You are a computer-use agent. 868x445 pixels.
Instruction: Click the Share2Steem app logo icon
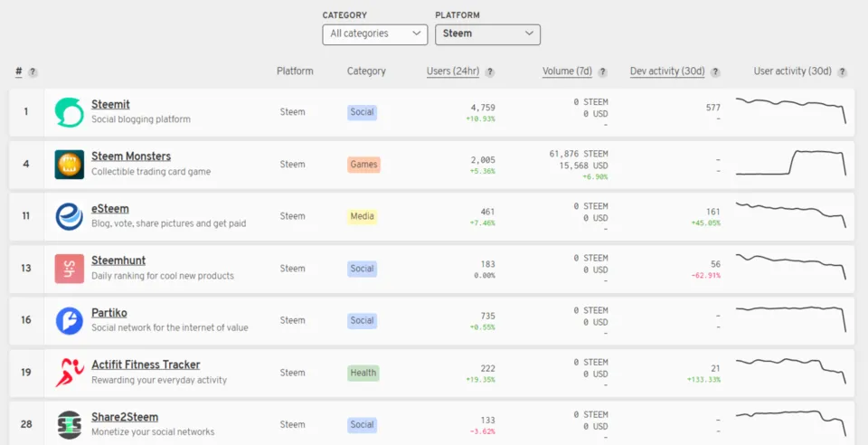pos(70,424)
